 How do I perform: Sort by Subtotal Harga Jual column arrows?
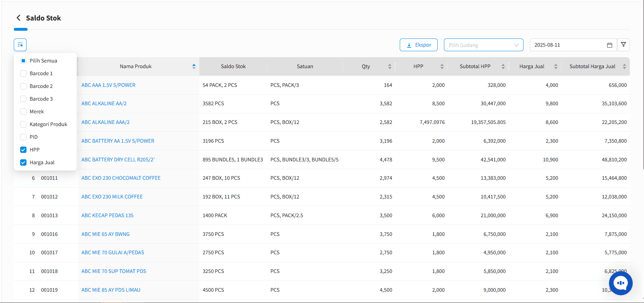click(x=624, y=66)
